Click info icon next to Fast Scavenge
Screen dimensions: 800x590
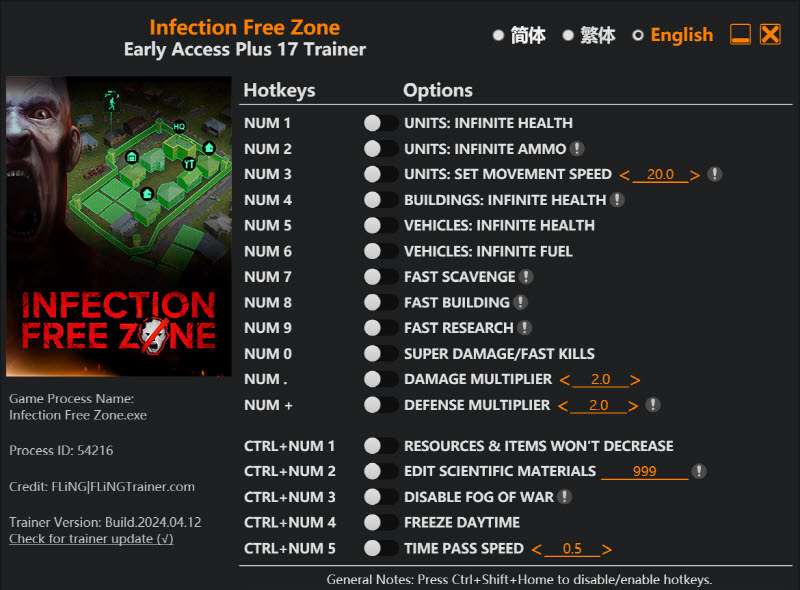pyautogui.click(x=526, y=277)
